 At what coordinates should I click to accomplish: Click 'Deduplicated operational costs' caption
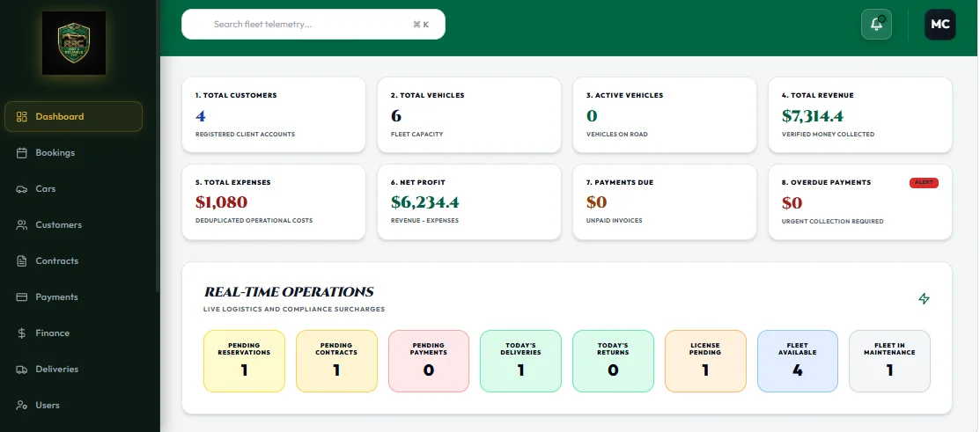pyautogui.click(x=254, y=220)
